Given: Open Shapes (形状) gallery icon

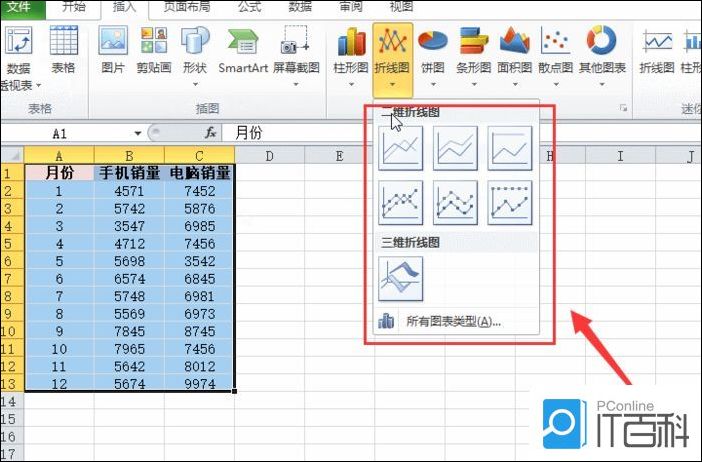Looking at the screenshot, I should pyautogui.click(x=195, y=41).
